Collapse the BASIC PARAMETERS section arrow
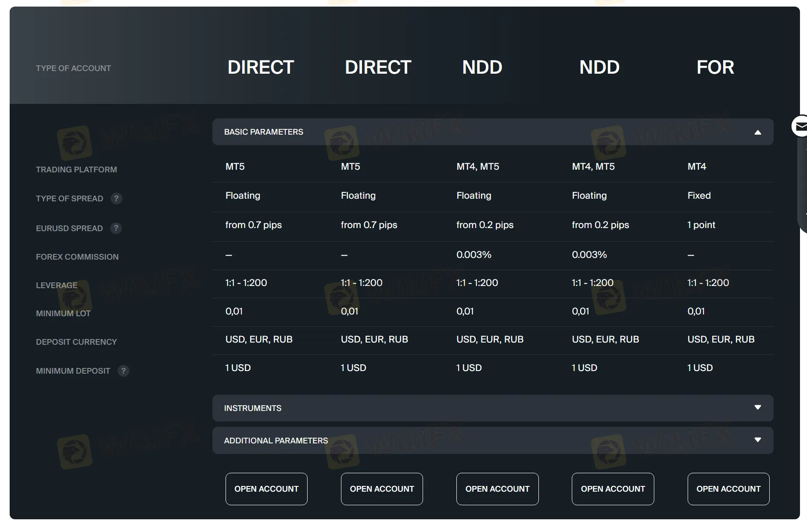The width and height of the screenshot is (807, 532). click(x=757, y=132)
